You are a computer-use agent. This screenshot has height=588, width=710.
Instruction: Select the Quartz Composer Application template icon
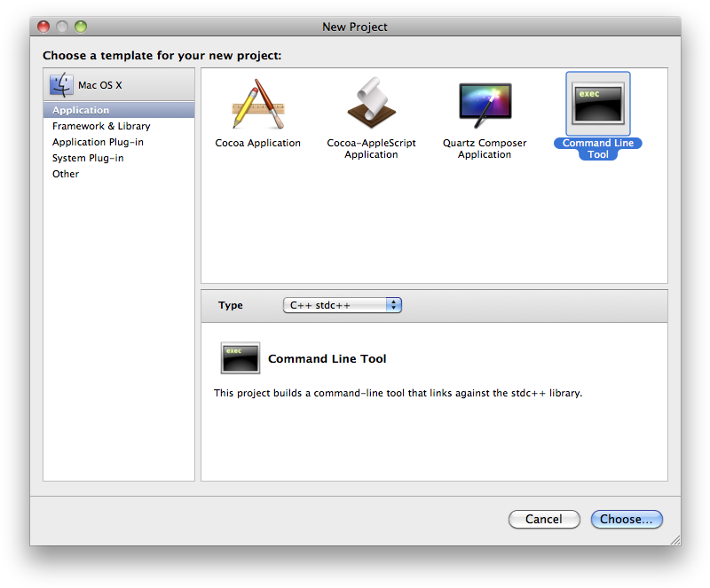point(485,104)
